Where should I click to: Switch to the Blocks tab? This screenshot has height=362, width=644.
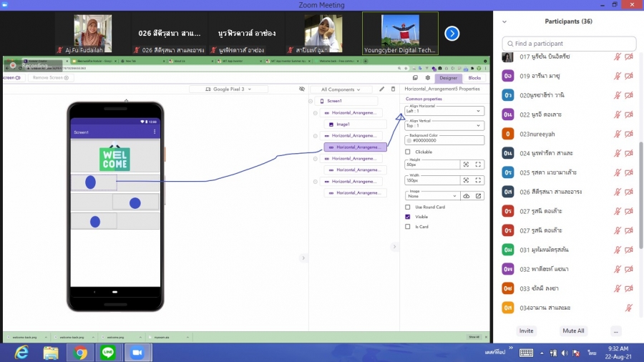[474, 78]
